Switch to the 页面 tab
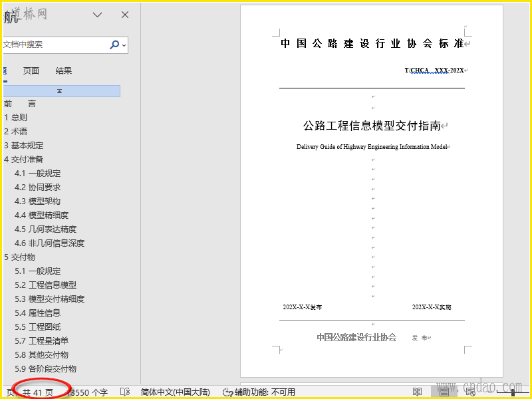 (31, 71)
